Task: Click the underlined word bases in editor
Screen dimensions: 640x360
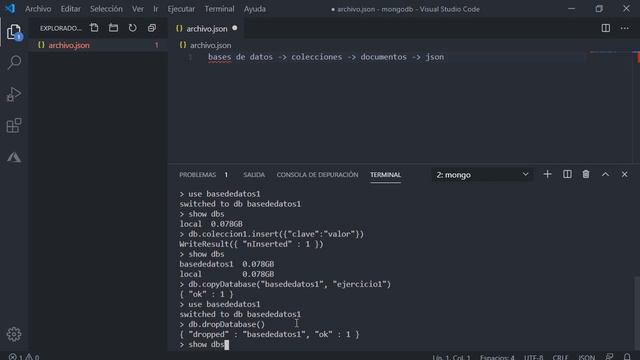Action: point(219,57)
